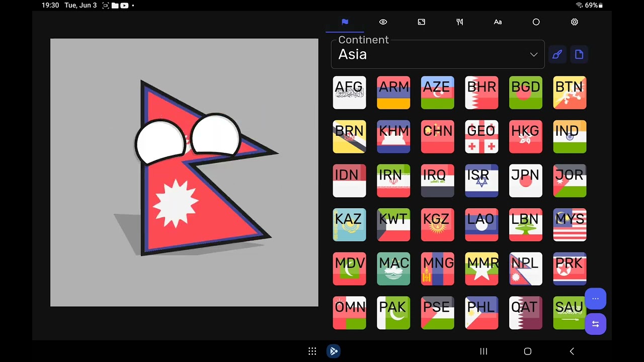This screenshot has width=644, height=362.
Task: Pick the KHM Cambodia flag tile
Action: 393,137
